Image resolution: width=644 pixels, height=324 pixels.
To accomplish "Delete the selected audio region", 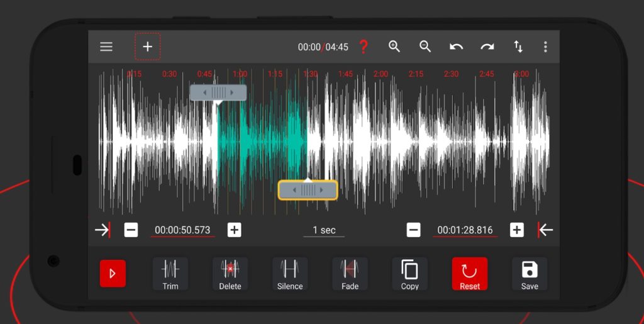I will point(230,274).
